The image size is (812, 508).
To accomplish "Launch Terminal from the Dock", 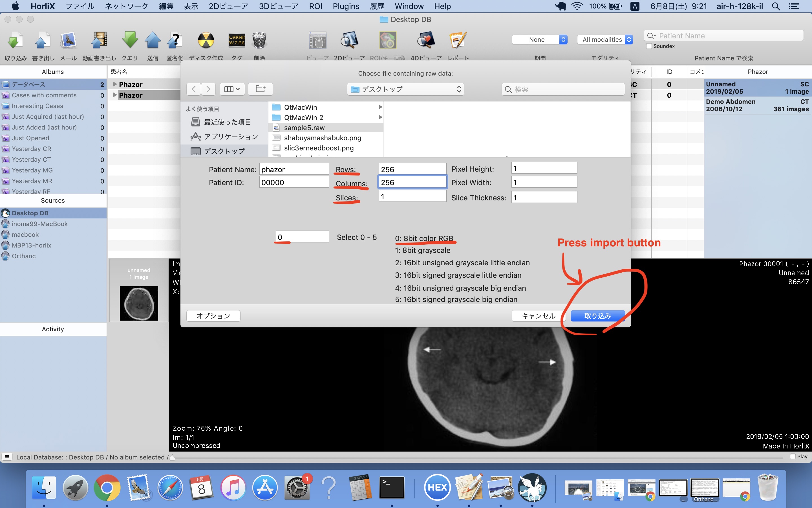I will point(392,487).
